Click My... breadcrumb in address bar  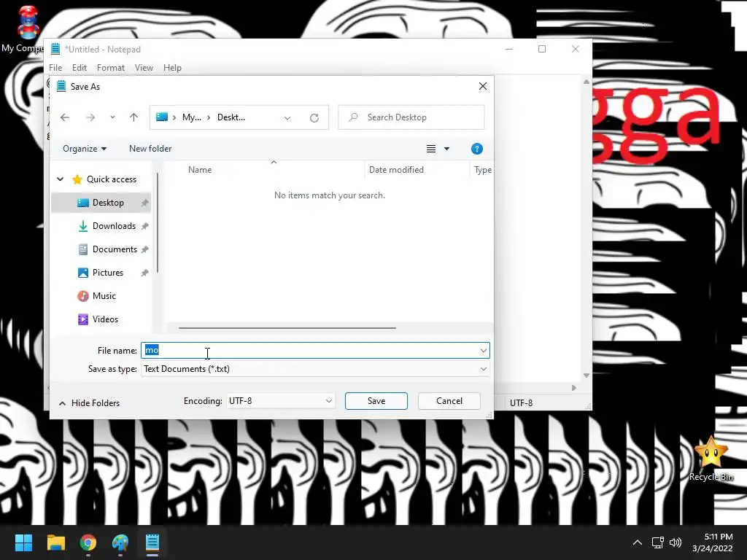tap(192, 117)
